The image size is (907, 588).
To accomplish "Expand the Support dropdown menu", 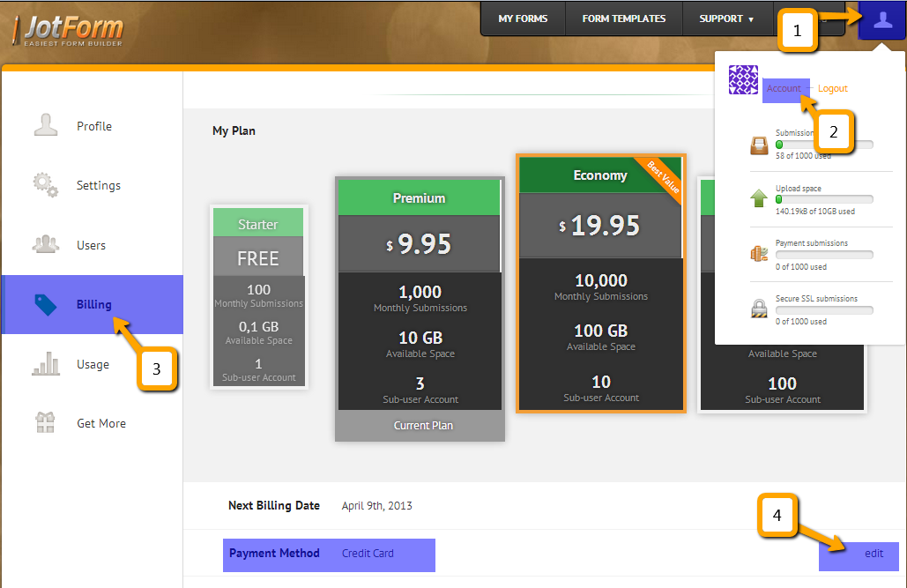I will tap(725, 19).
